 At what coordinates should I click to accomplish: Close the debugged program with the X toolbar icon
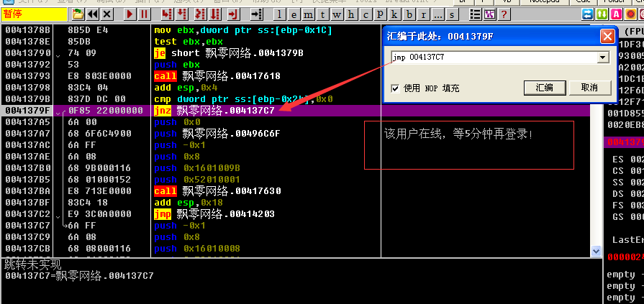point(107,14)
